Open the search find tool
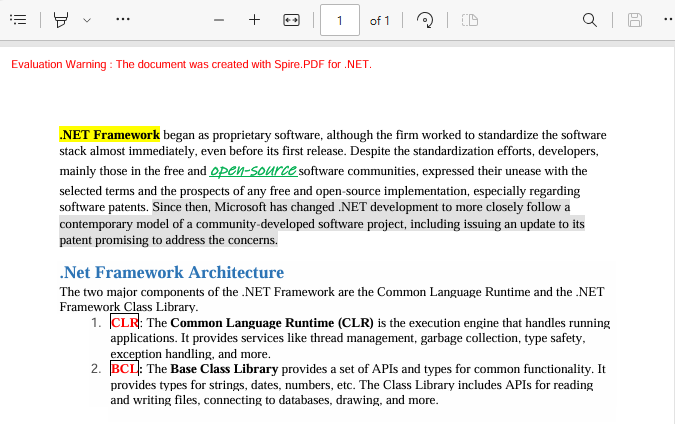The image size is (675, 424). tap(590, 20)
